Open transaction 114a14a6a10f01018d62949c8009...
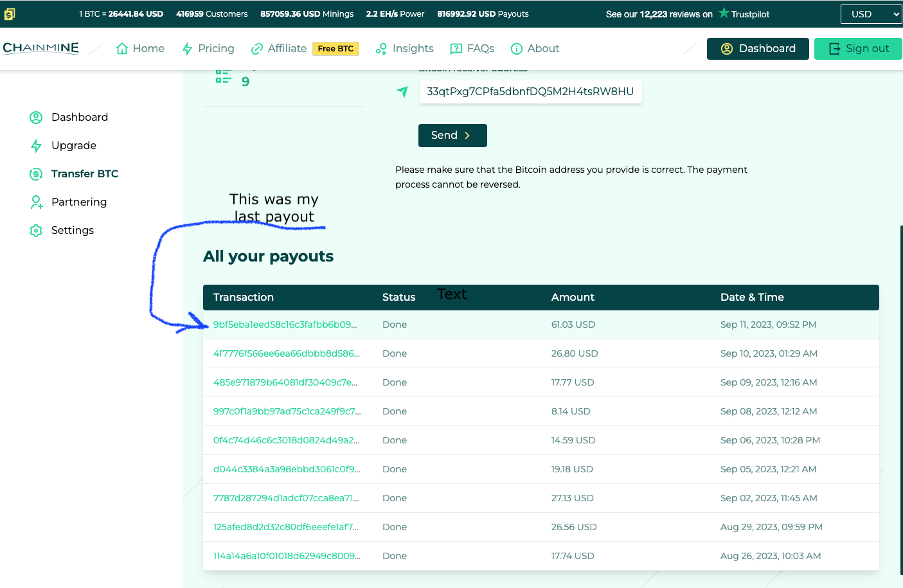Image resolution: width=903 pixels, height=588 pixels. coord(287,557)
